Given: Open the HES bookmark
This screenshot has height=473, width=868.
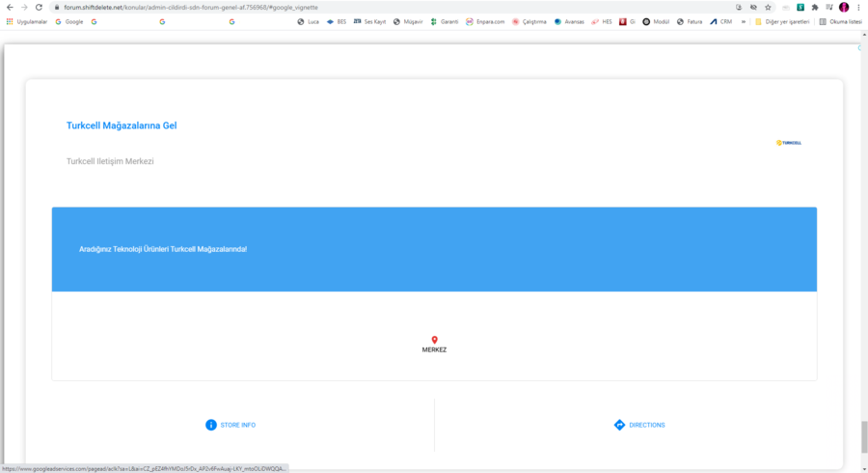Looking at the screenshot, I should (x=602, y=21).
